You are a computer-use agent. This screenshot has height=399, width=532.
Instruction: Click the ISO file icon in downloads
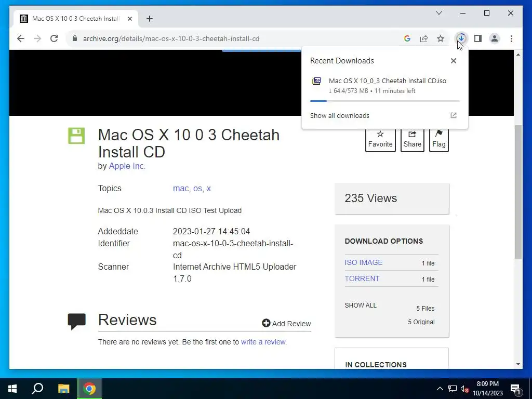pos(316,81)
